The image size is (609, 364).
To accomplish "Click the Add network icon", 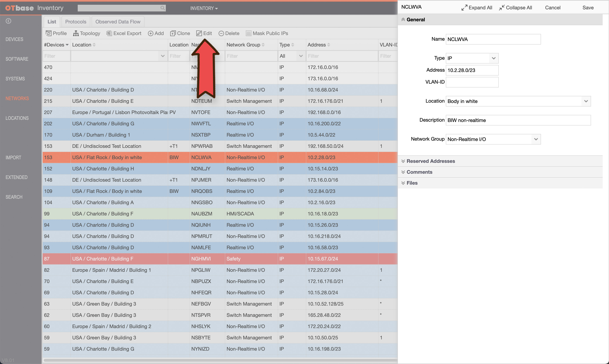I will coord(150,33).
